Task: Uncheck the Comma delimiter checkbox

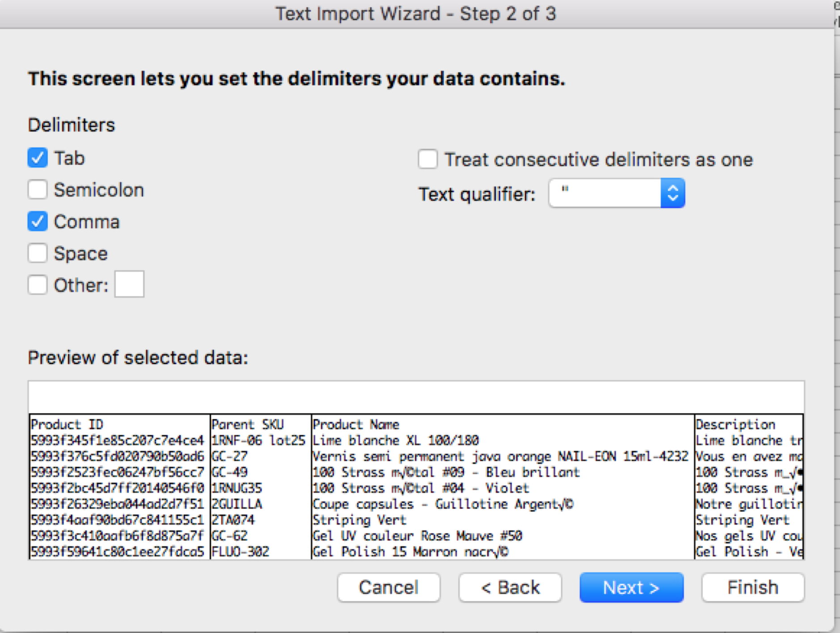Action: pyautogui.click(x=38, y=222)
